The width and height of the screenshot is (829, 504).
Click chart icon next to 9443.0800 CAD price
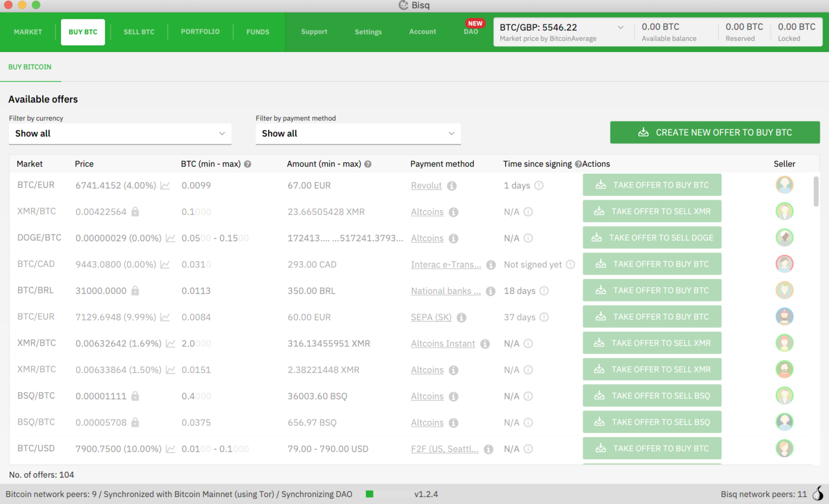point(165,264)
